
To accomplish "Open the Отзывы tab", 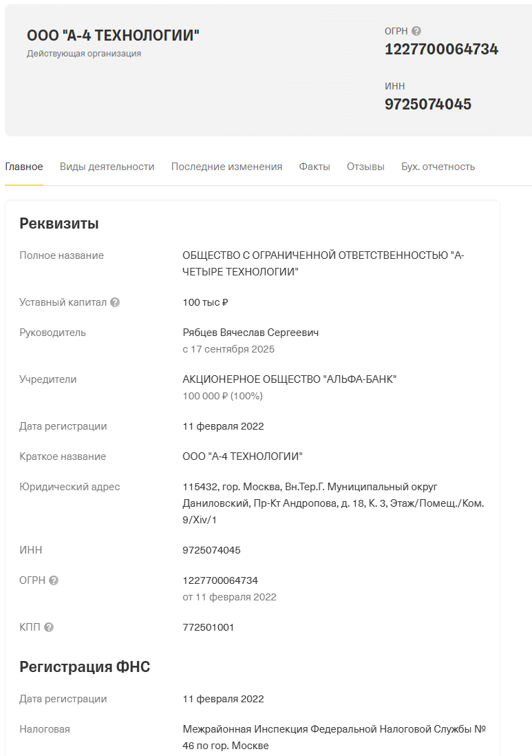I will click(x=365, y=167).
